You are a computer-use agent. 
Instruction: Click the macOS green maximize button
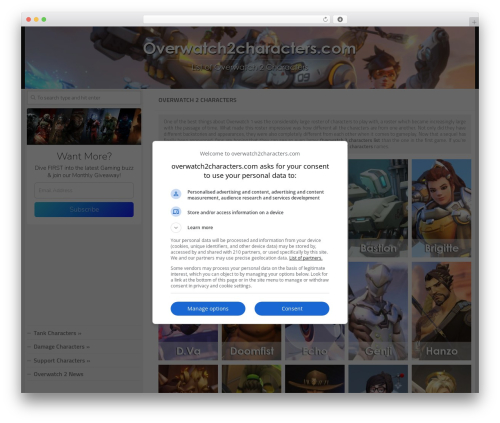44,19
